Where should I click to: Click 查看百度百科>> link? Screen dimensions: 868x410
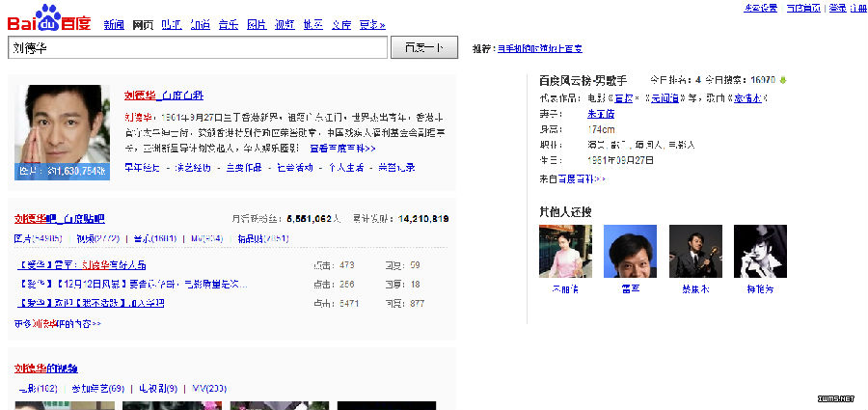coord(342,149)
